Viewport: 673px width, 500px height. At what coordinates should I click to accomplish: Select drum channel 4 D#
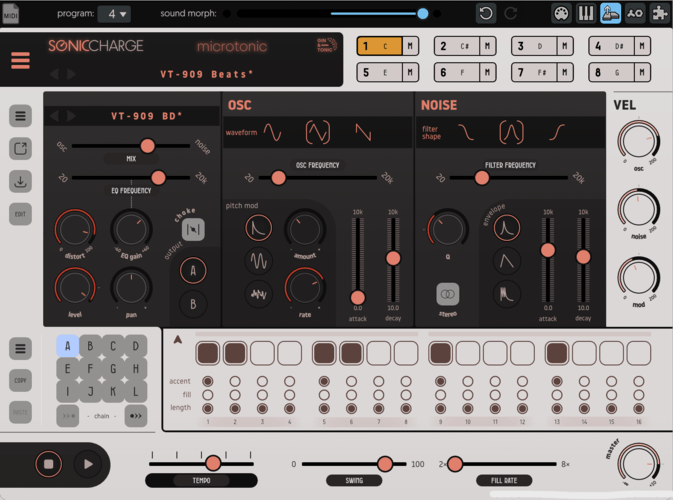[611, 46]
